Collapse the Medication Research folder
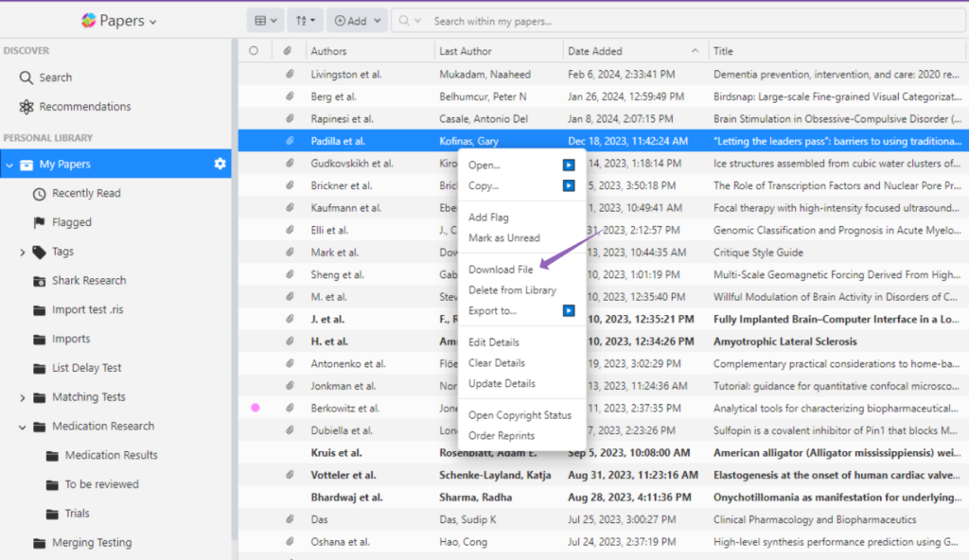 coord(23,427)
